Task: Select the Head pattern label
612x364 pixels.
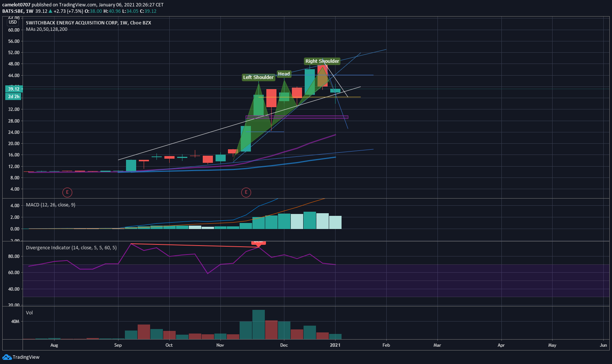Action: 284,74
